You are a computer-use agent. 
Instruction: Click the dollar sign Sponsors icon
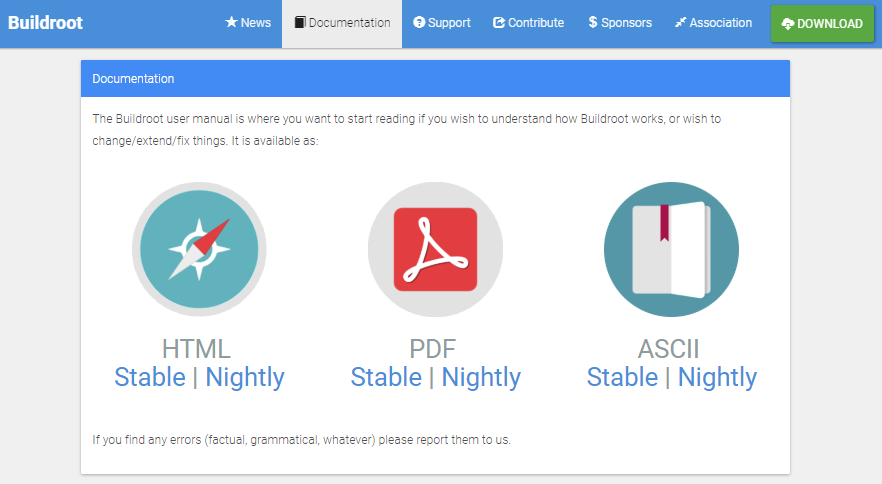point(593,23)
